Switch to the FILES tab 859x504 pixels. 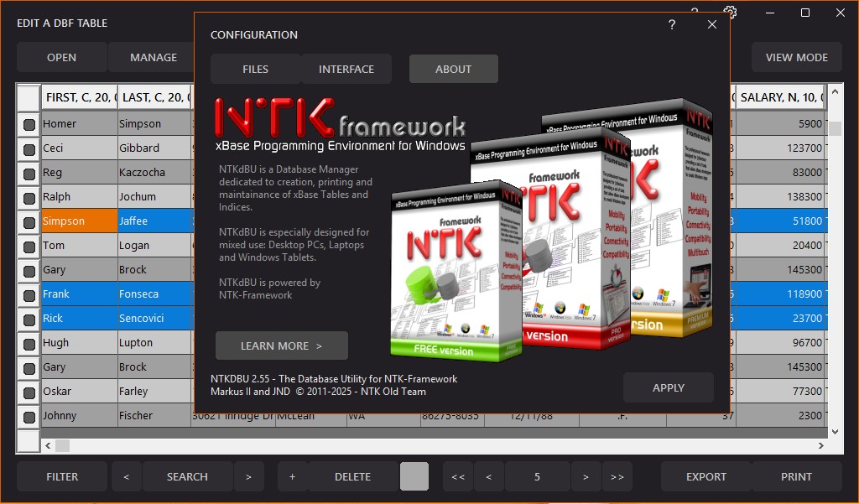[255, 69]
